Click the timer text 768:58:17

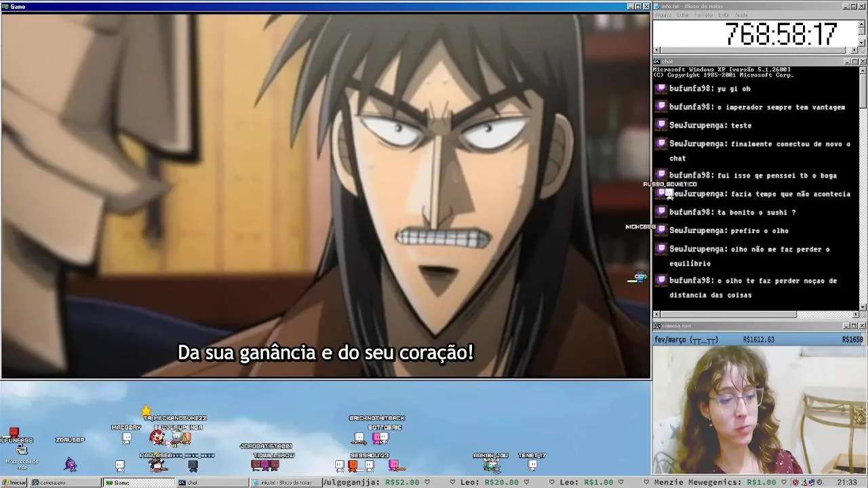point(781,34)
